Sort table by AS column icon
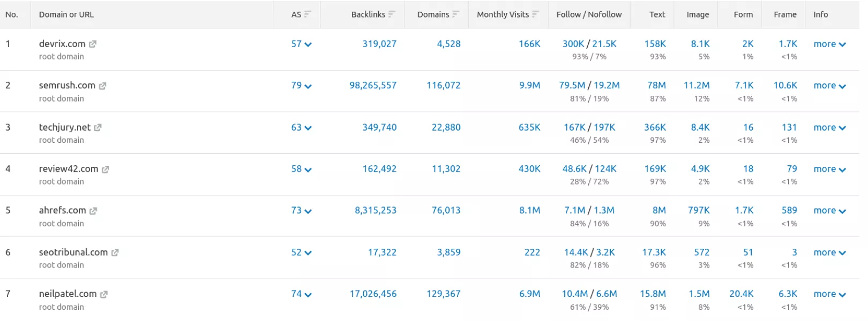The image size is (868, 321). (308, 14)
